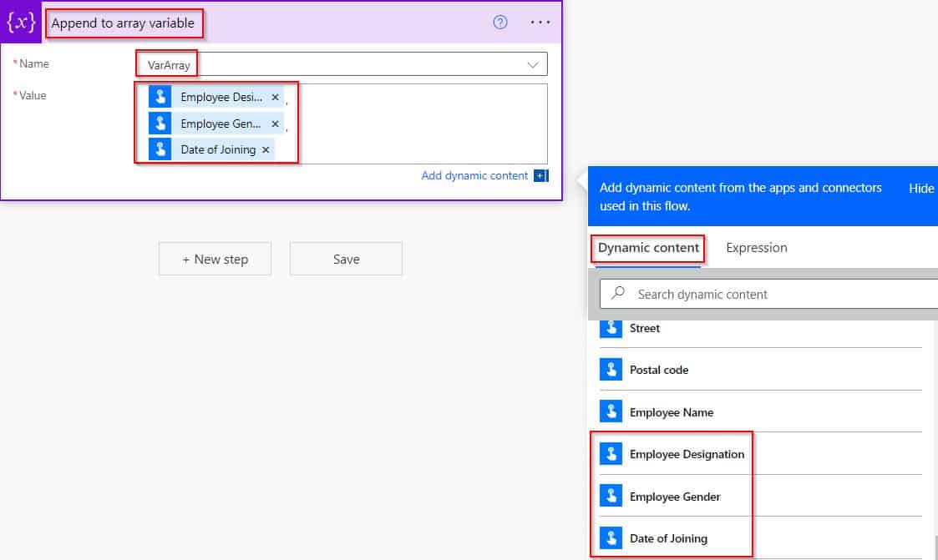Click the Street item icon
The width and height of the screenshot is (938, 560).
click(611, 328)
